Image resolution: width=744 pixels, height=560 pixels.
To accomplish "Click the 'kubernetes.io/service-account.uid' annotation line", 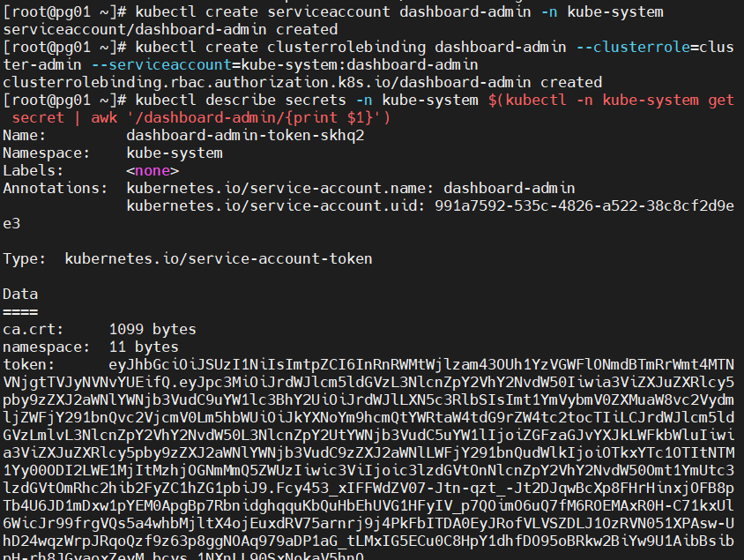I will [430, 206].
